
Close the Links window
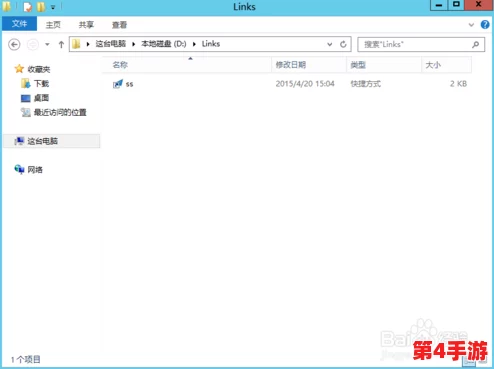click(x=479, y=5)
